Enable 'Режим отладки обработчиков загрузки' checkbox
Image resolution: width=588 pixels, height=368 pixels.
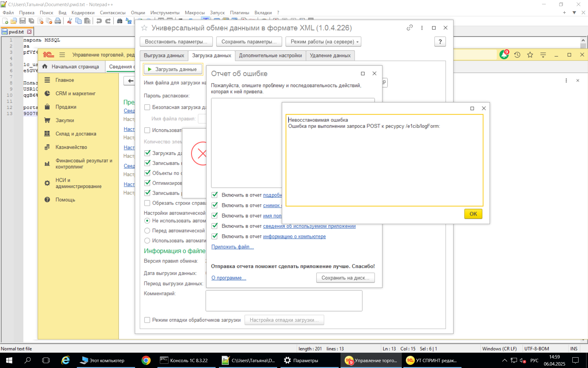point(147,320)
